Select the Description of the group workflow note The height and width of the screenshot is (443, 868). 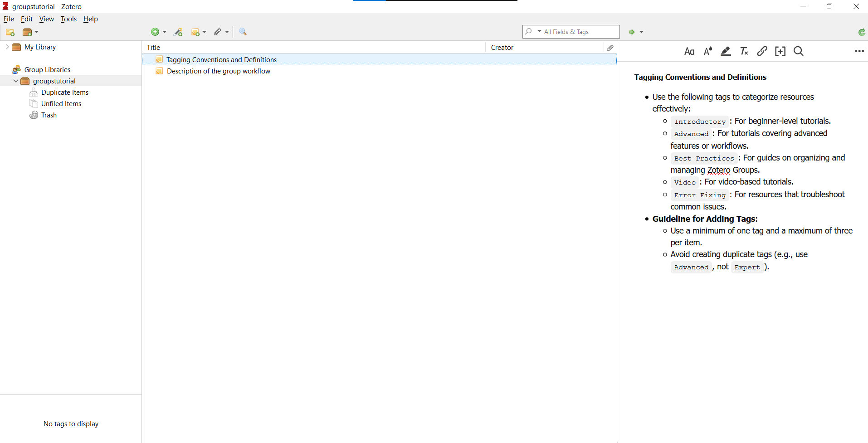tap(379, 71)
